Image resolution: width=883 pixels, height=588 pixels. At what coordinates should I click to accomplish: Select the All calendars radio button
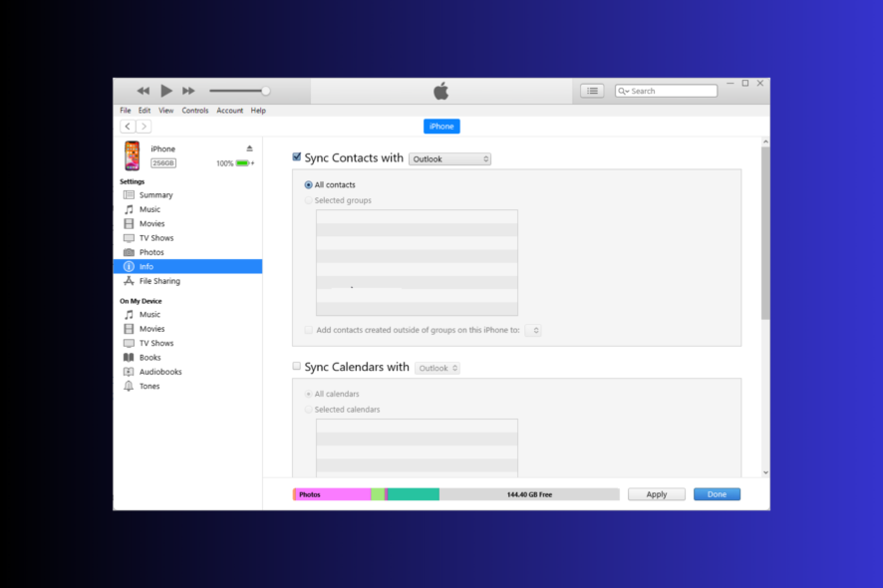pyautogui.click(x=309, y=394)
